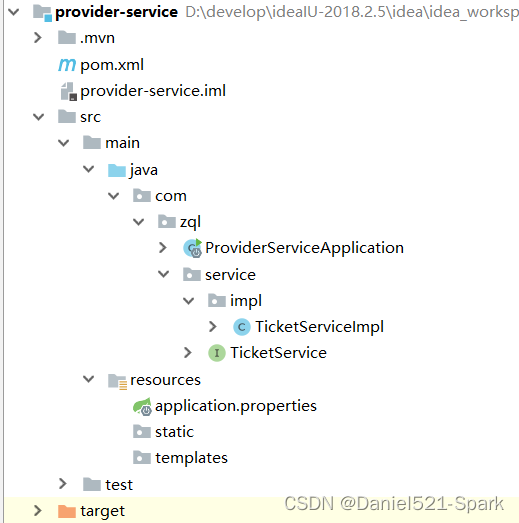Click the resources folder icon
The height and width of the screenshot is (523, 519).
117,382
